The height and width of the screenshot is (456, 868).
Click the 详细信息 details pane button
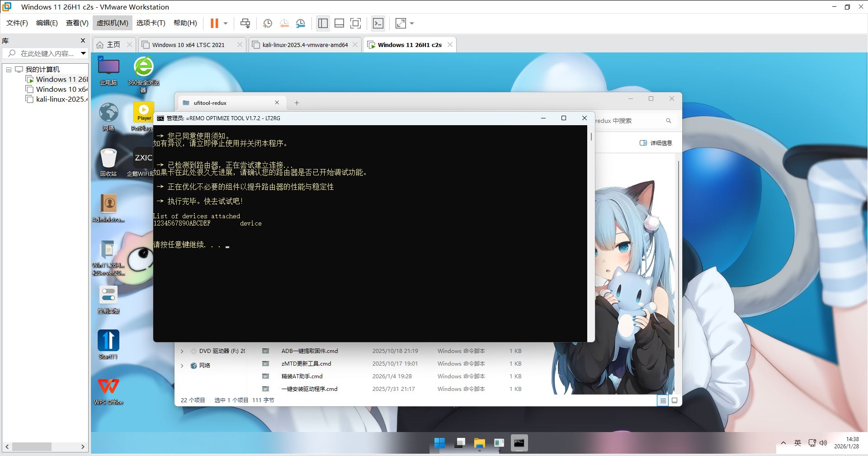pyautogui.click(x=656, y=143)
